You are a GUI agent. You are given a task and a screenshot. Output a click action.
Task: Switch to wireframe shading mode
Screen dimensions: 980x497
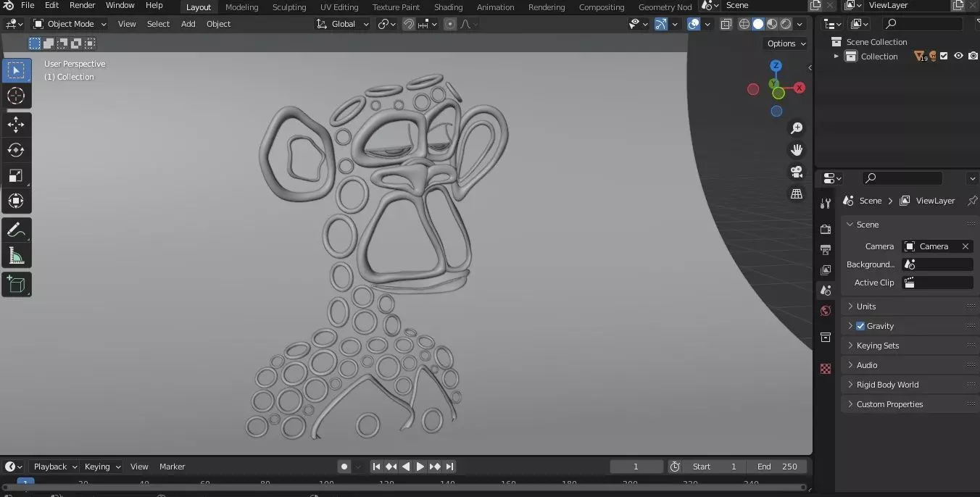(744, 24)
